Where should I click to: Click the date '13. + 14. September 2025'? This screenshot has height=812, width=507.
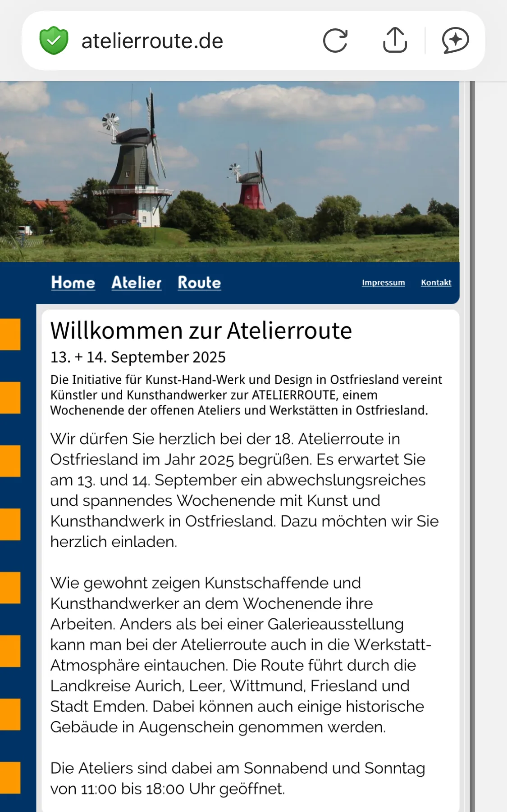coord(138,357)
